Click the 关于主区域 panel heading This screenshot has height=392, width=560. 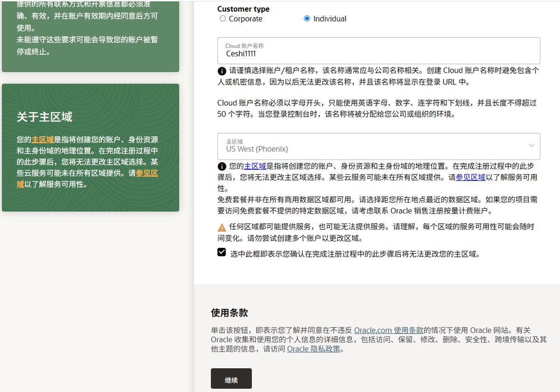(44, 117)
